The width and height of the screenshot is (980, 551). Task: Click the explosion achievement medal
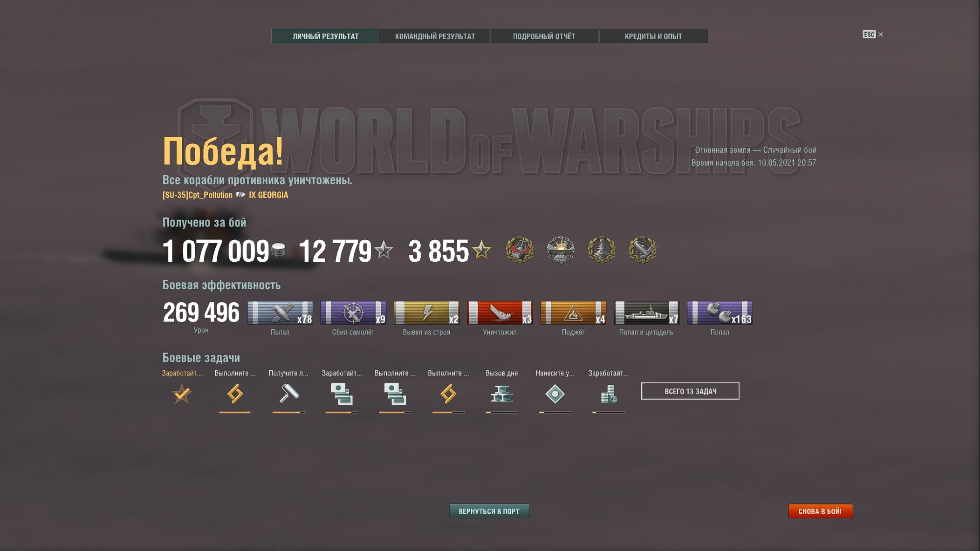561,250
